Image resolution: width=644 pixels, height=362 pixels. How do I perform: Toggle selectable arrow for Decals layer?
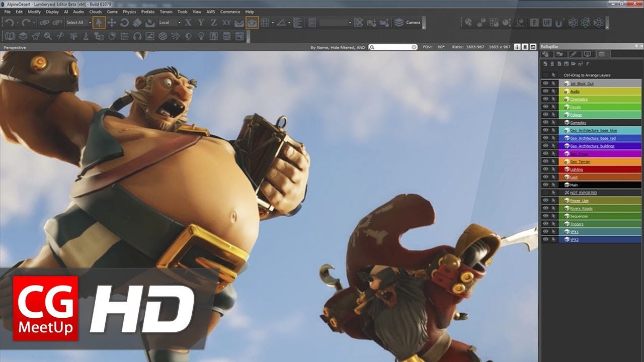[553, 107]
